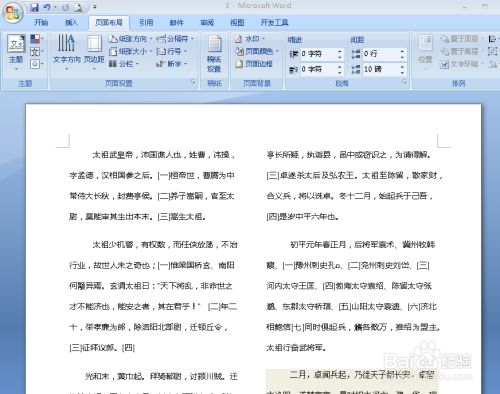Click the Redo icon in quick access toolbar

pos(66,7)
